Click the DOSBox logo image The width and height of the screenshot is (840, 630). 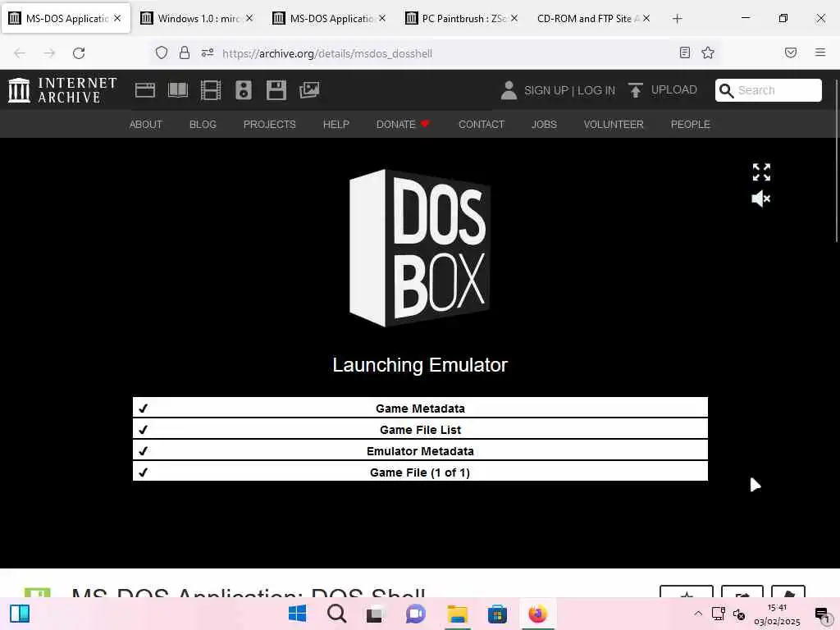pyautogui.click(x=419, y=248)
